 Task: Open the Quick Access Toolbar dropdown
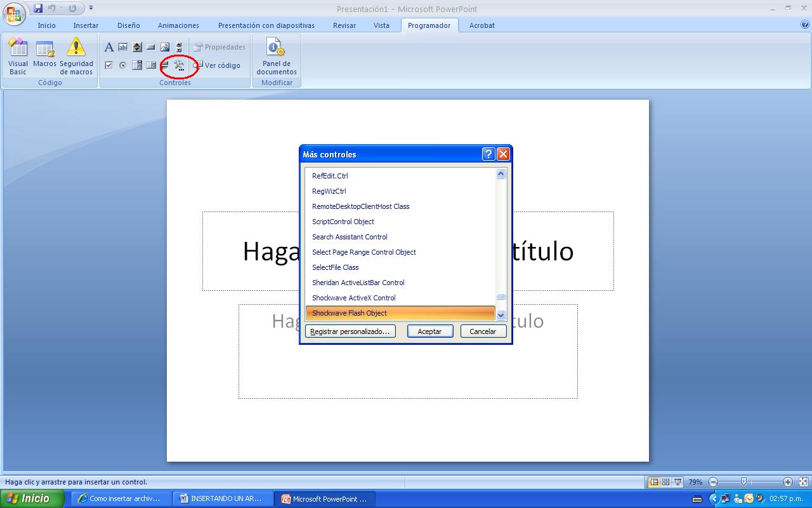[x=90, y=7]
